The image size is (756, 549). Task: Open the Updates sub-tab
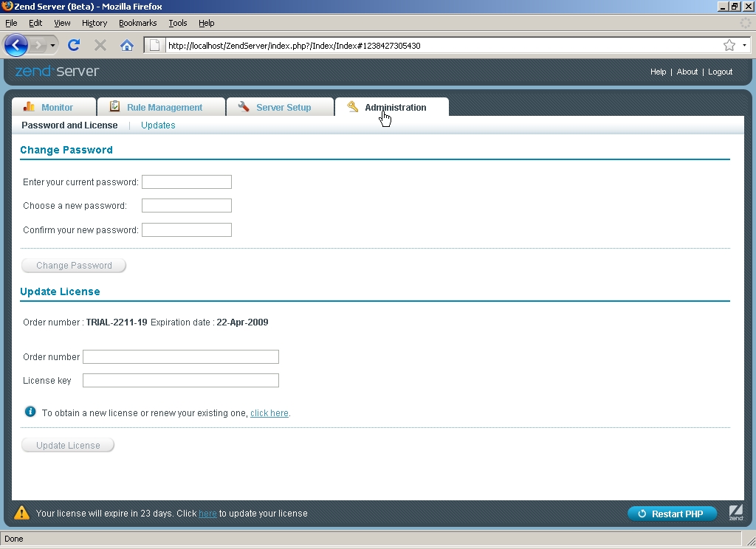158,125
